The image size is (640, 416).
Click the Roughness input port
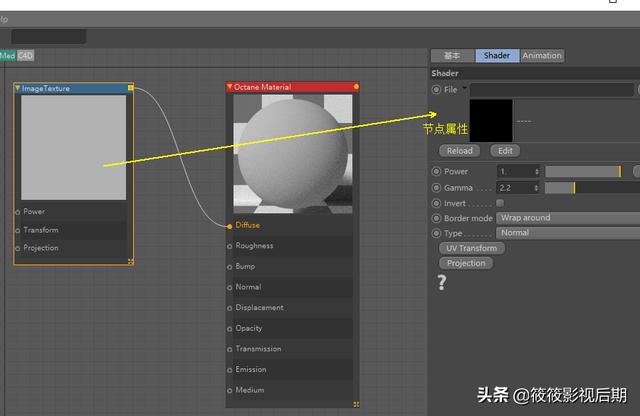[x=230, y=246]
